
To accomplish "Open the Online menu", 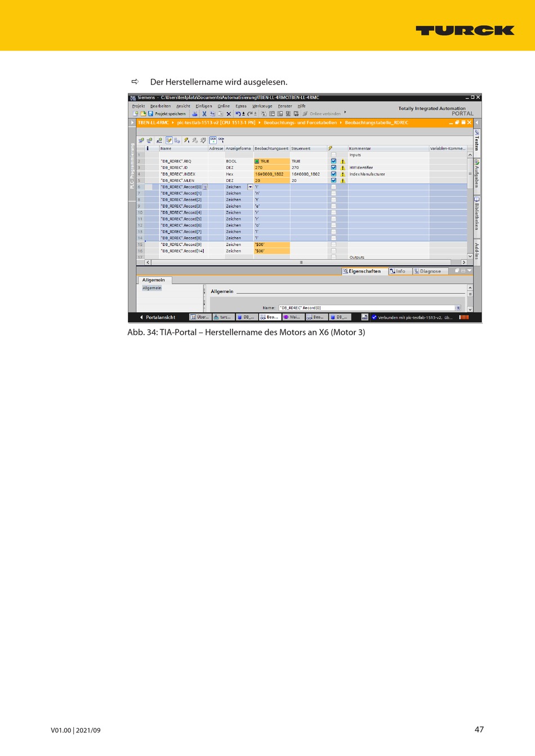I will click(224, 106).
